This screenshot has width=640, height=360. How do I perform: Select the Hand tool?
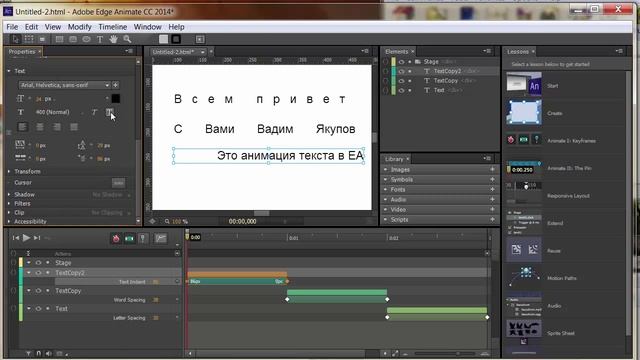pos(113,39)
